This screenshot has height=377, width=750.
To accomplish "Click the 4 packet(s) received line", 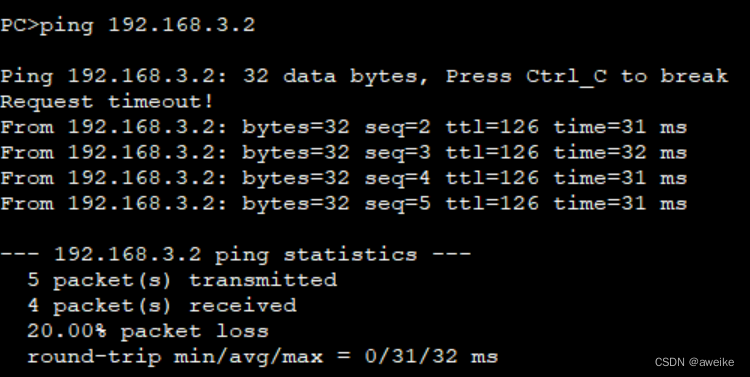I will tap(162, 306).
